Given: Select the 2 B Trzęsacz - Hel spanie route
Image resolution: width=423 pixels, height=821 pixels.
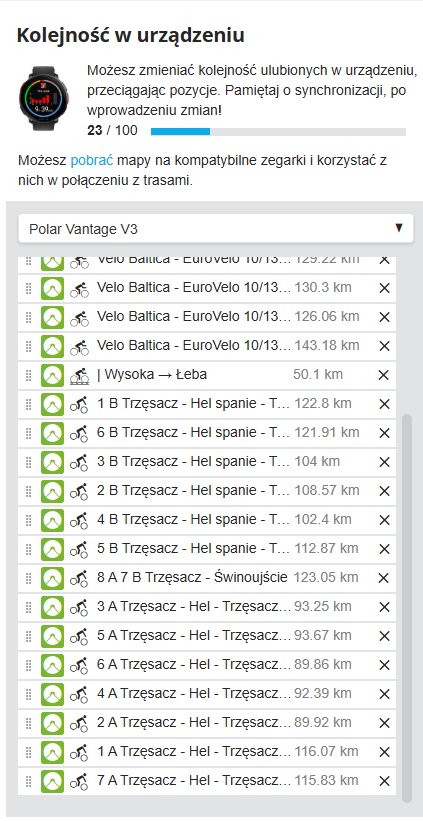Looking at the screenshot, I should tap(207, 491).
